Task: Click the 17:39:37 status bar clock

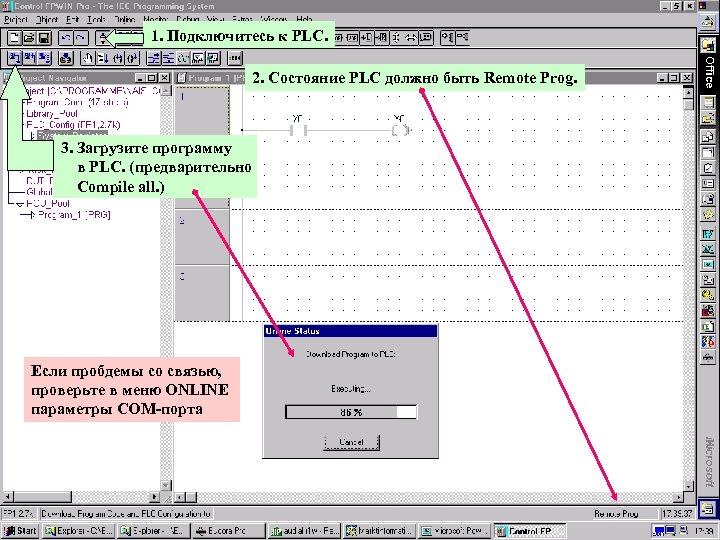Action: [677, 513]
